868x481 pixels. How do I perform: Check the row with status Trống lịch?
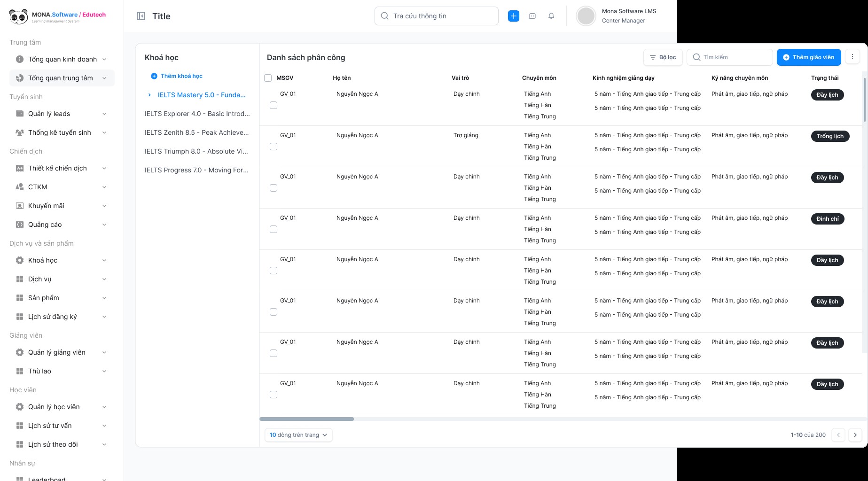pyautogui.click(x=274, y=147)
